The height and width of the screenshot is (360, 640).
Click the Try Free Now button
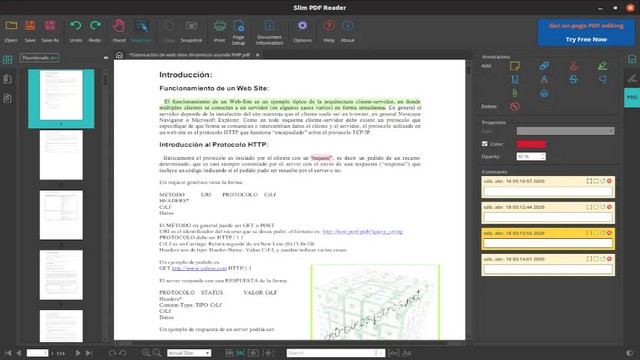click(x=586, y=39)
